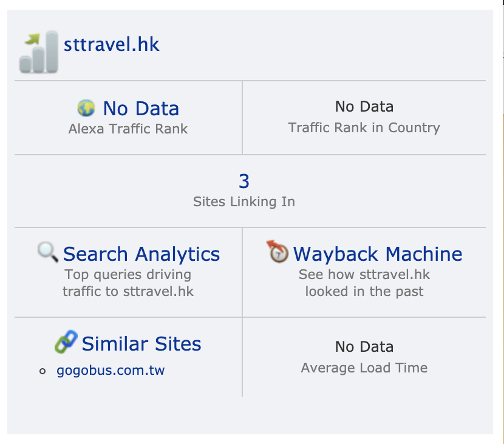Open the Search Analytics link

click(x=141, y=254)
